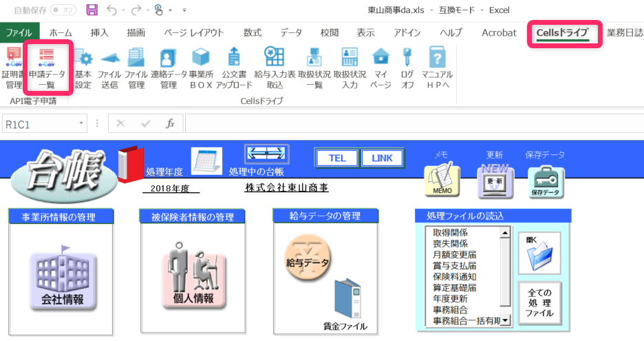The width and height of the screenshot is (644, 341).
Task: Go to マイページ house icon
Action: click(x=380, y=68)
